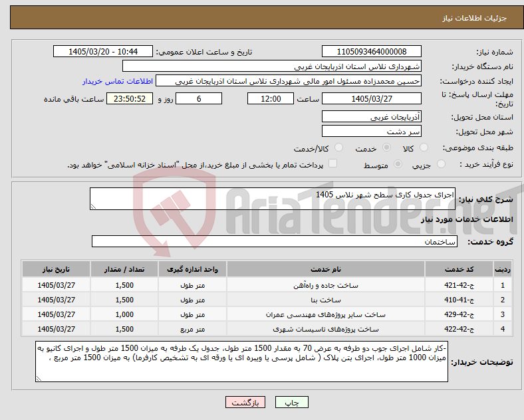Click the delivery province field آذربایجان غربی
This screenshot has height=420, width=524.
pos(371,116)
